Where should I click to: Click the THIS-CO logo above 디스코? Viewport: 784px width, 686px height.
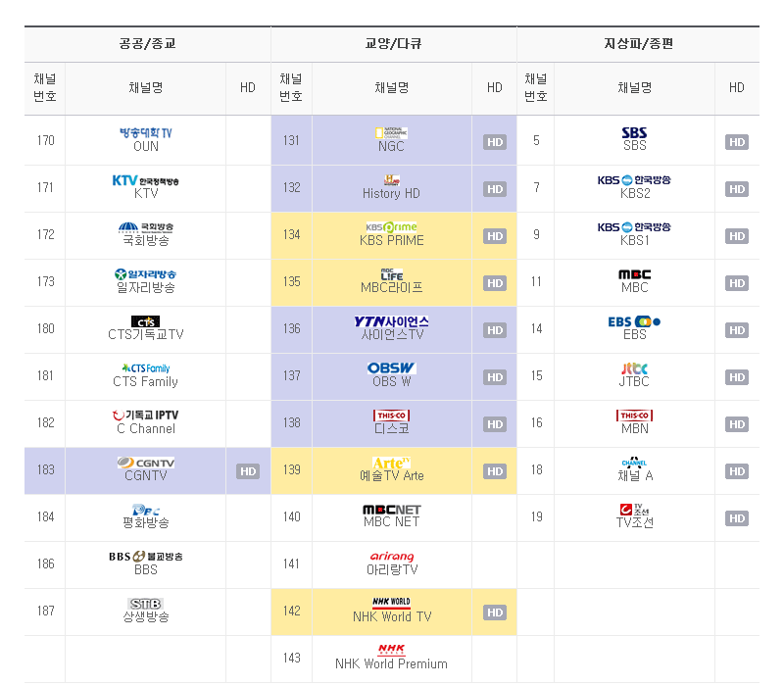[x=391, y=416]
